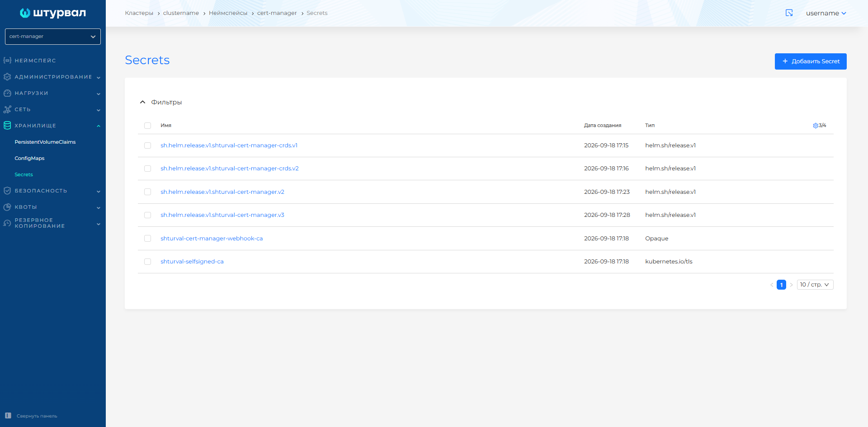Toggle the select-all checkbox in header

pos(147,126)
